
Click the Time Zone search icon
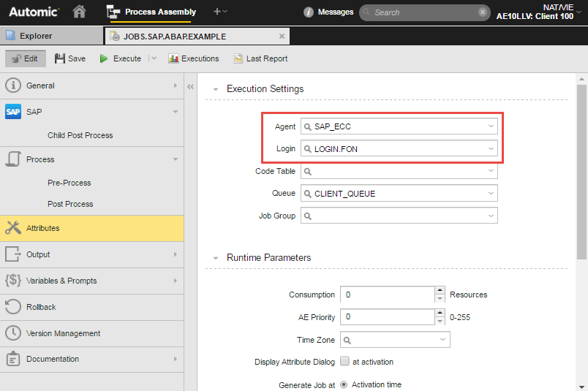(x=347, y=341)
